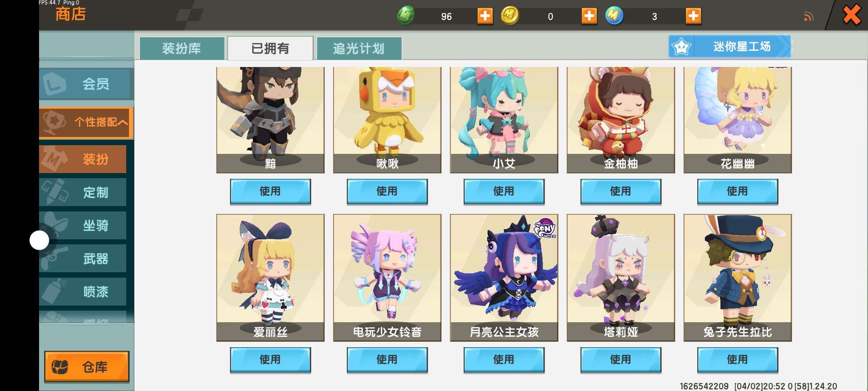Open the 武器 weapons category

(x=83, y=258)
